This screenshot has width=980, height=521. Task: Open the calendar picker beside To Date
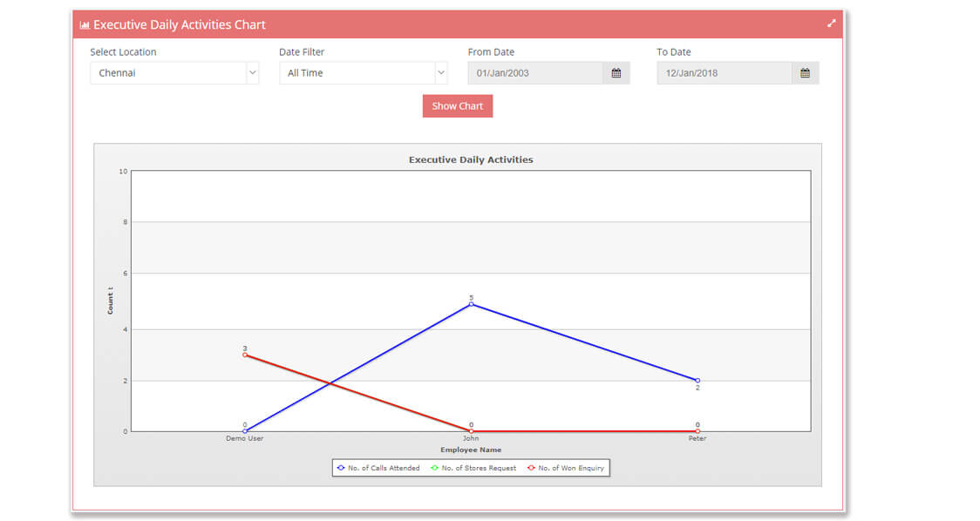(806, 72)
